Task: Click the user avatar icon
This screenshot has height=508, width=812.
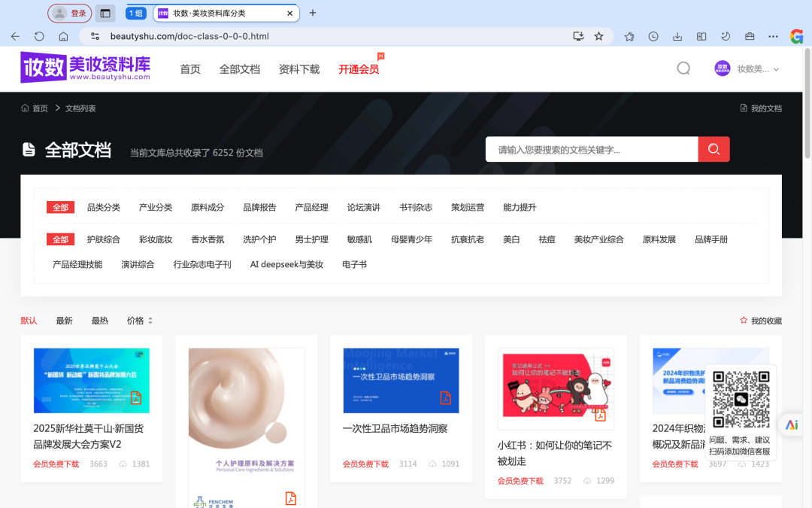Action: (x=723, y=68)
